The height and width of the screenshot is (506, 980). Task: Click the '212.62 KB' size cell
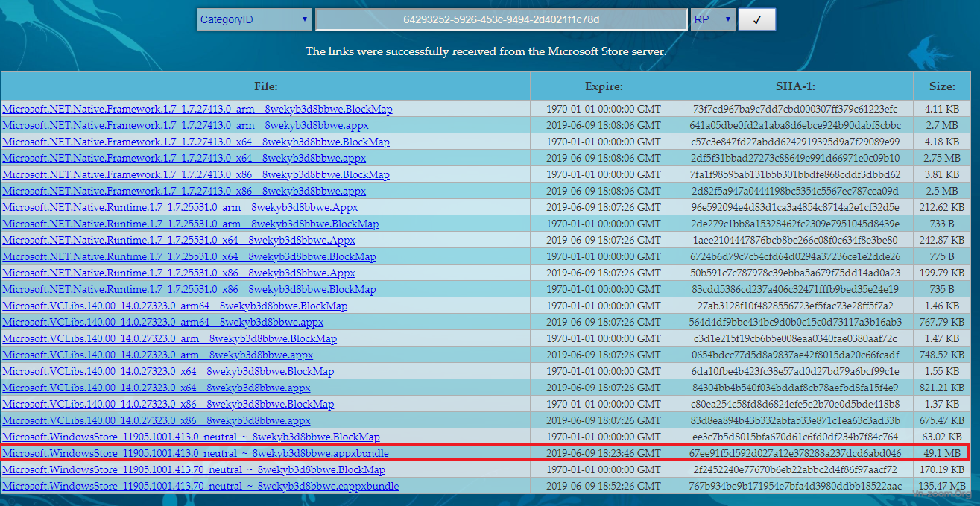[942, 207]
